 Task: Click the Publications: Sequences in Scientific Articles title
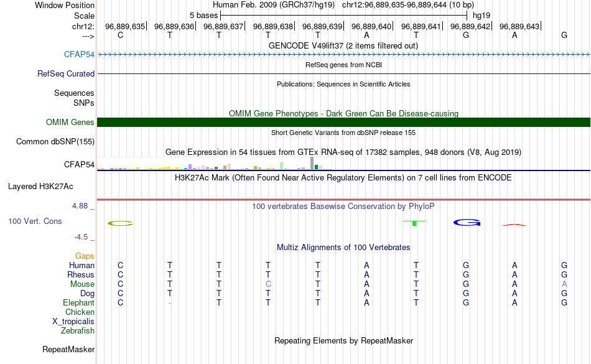(343, 84)
